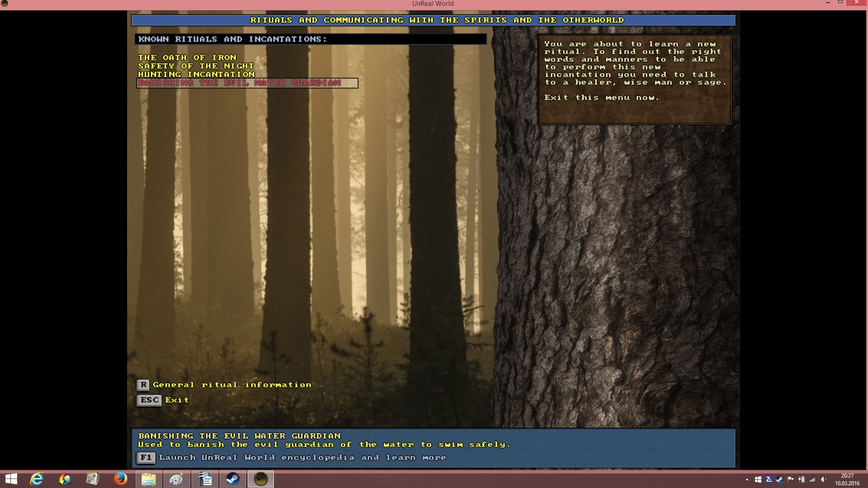Viewport: 868px width, 488px height.
Task: Open File Explorer folder icon
Action: tap(149, 479)
